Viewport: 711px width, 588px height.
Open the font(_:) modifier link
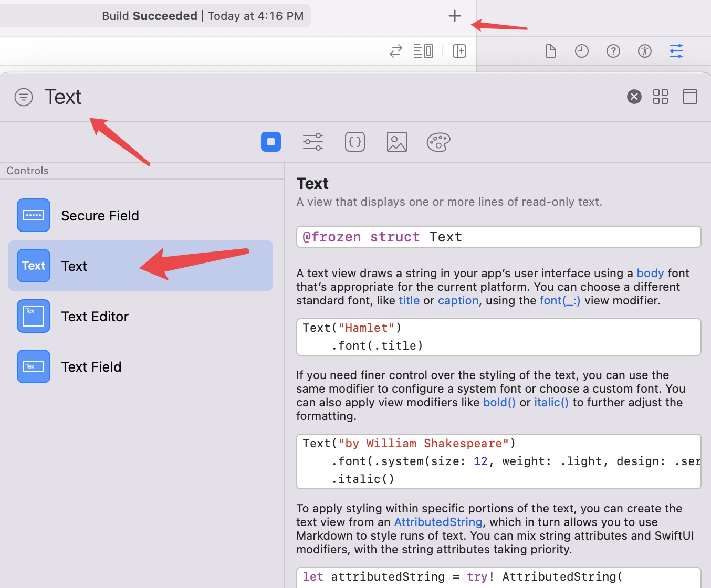click(560, 301)
